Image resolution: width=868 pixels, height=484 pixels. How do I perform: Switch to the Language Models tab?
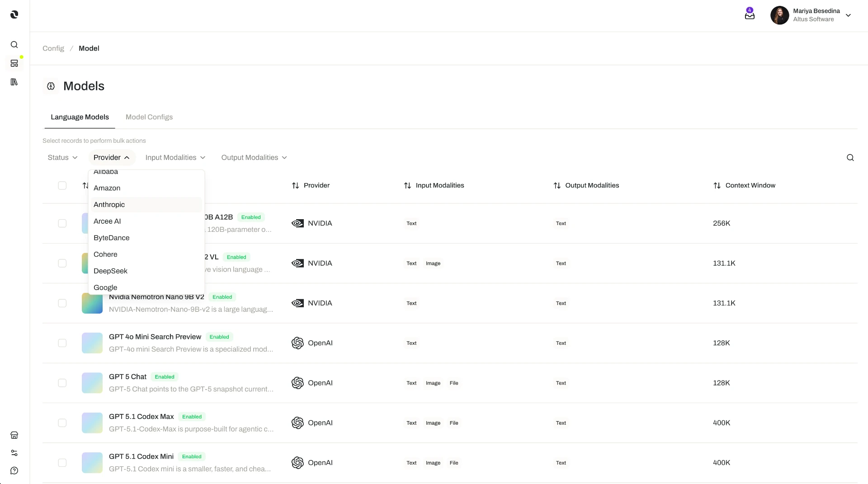pos(80,117)
